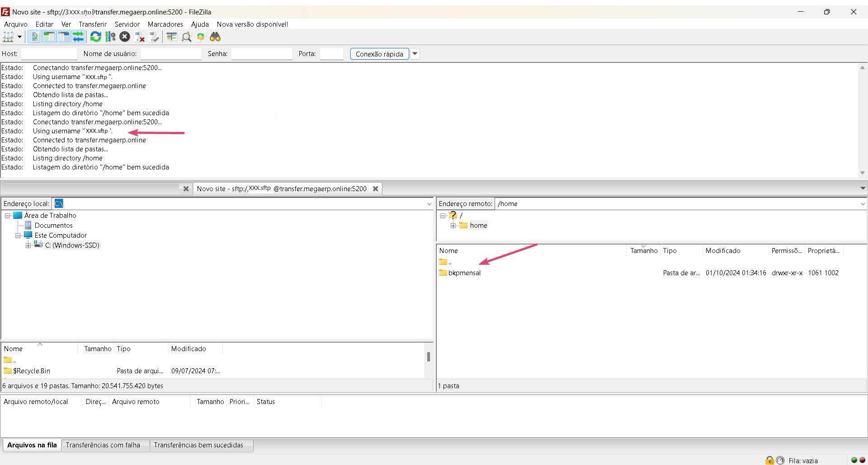Screen dimensions: 868x465
Task: Toggle the transfer queue display
Action: click(78, 37)
